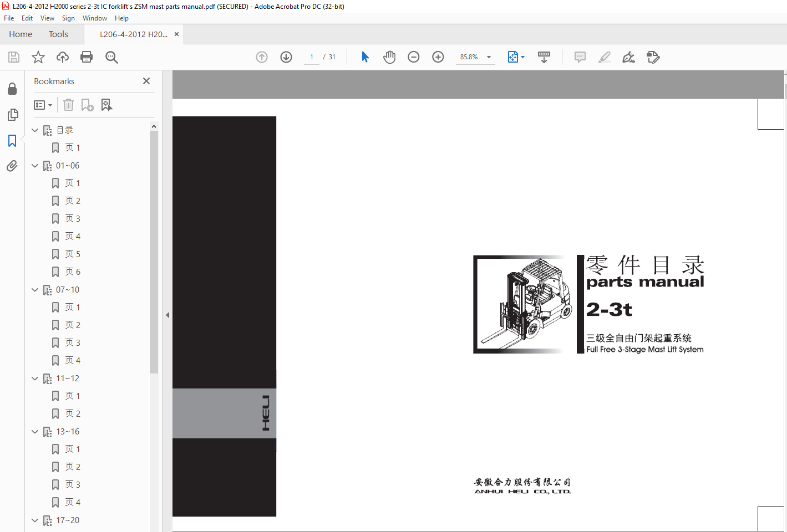Click the scrolling mode keyboard icon

pos(544,57)
